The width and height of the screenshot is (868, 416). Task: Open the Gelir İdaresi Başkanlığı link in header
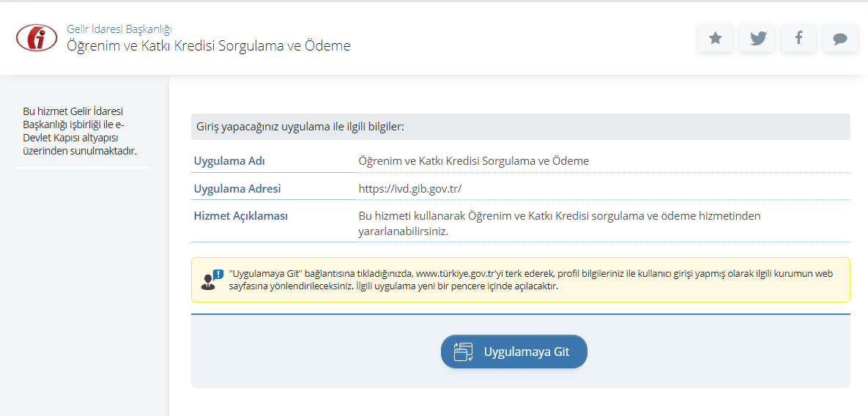[x=119, y=29]
